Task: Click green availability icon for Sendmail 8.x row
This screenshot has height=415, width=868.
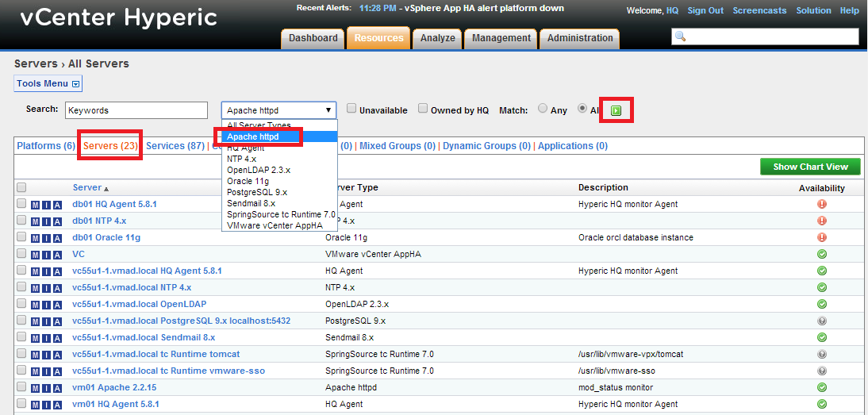Action: click(821, 337)
